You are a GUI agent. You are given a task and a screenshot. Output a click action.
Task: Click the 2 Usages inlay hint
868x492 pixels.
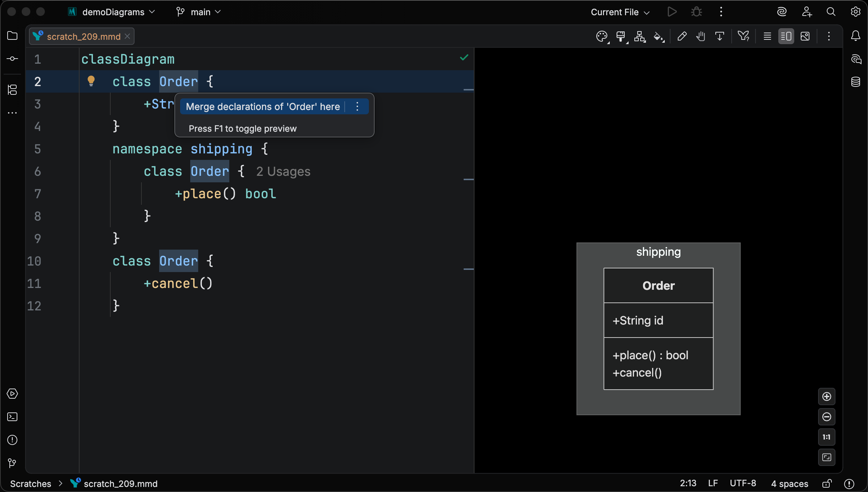283,171
